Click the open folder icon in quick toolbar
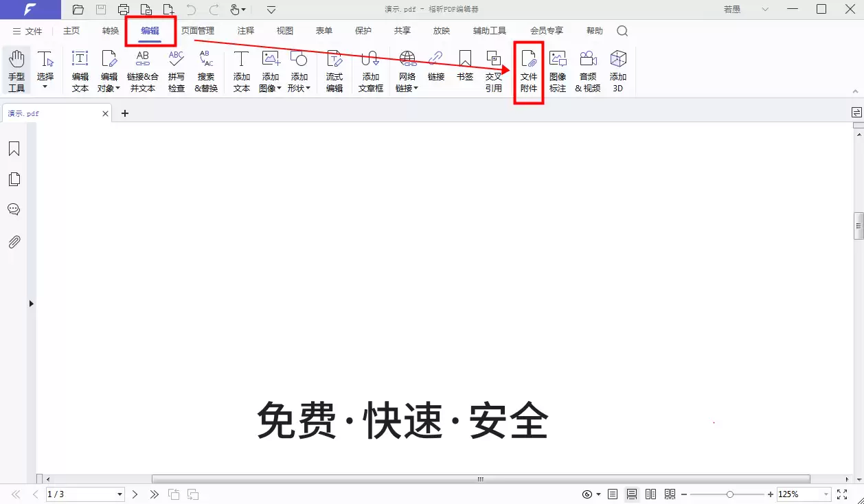 point(78,10)
